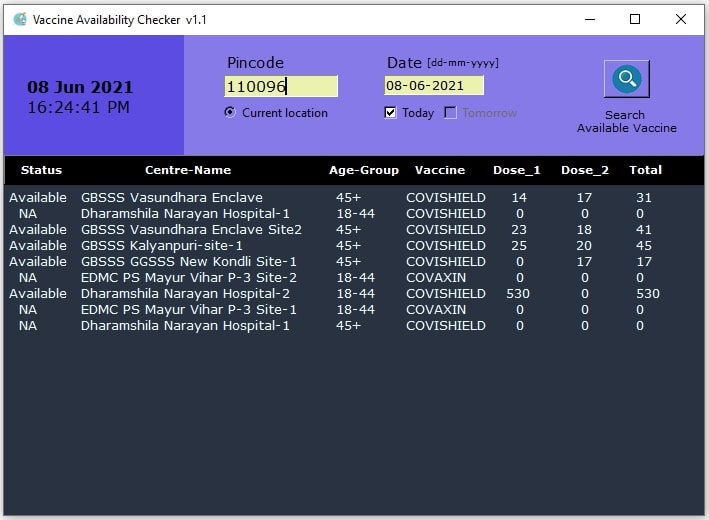Click the magnifying glass search icon

pyautogui.click(x=626, y=79)
